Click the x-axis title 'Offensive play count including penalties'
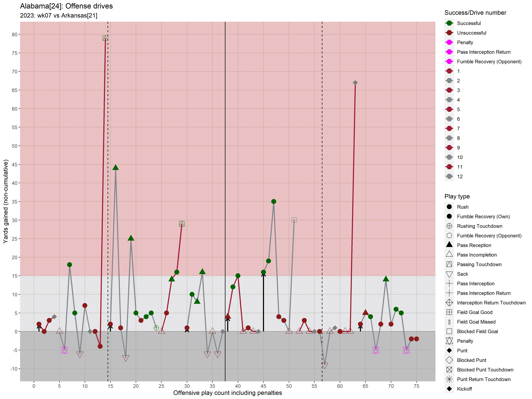 228,393
